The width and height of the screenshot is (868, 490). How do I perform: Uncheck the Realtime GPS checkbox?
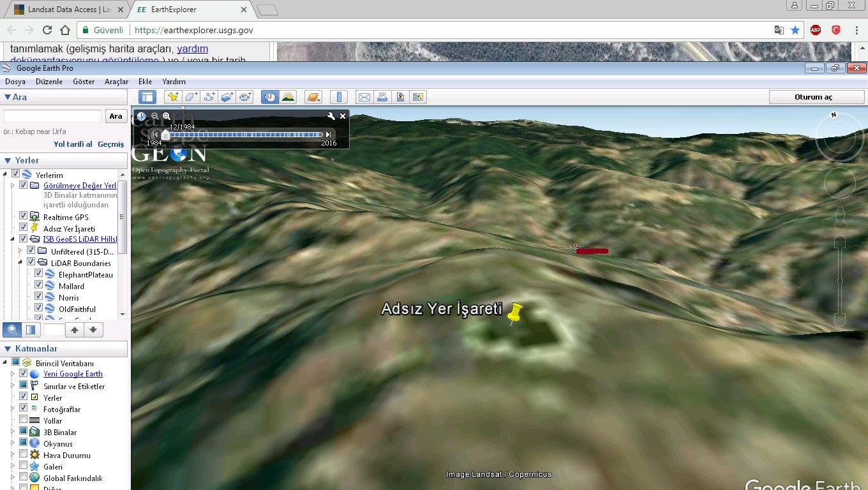(x=24, y=216)
